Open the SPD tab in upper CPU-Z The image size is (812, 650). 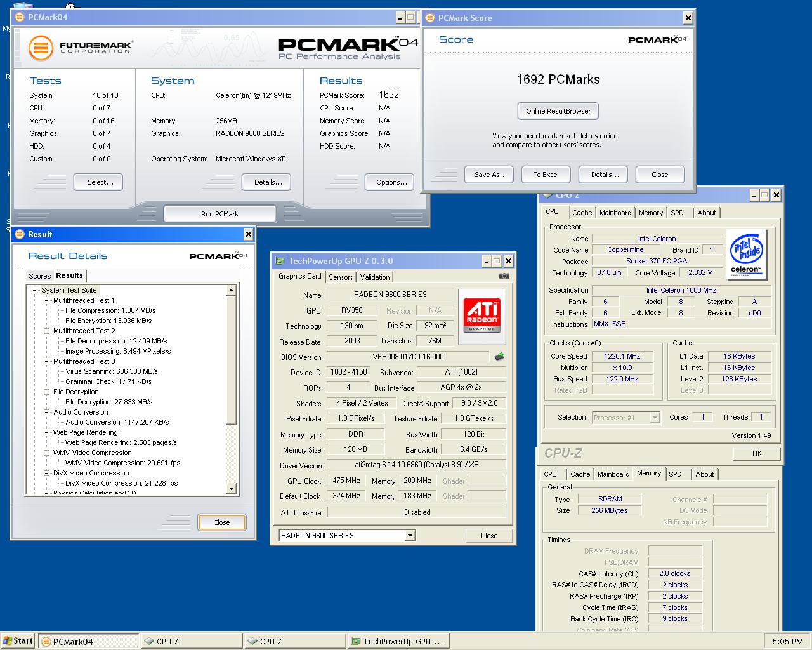click(678, 213)
